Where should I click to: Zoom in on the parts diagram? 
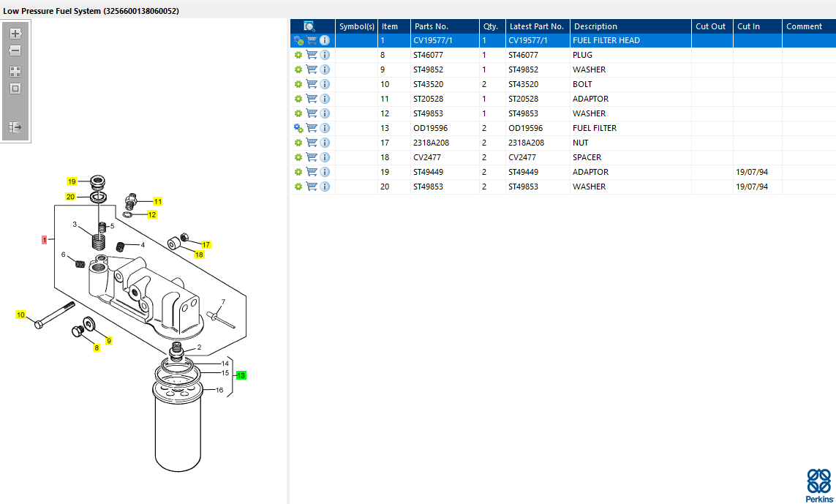tap(15, 34)
